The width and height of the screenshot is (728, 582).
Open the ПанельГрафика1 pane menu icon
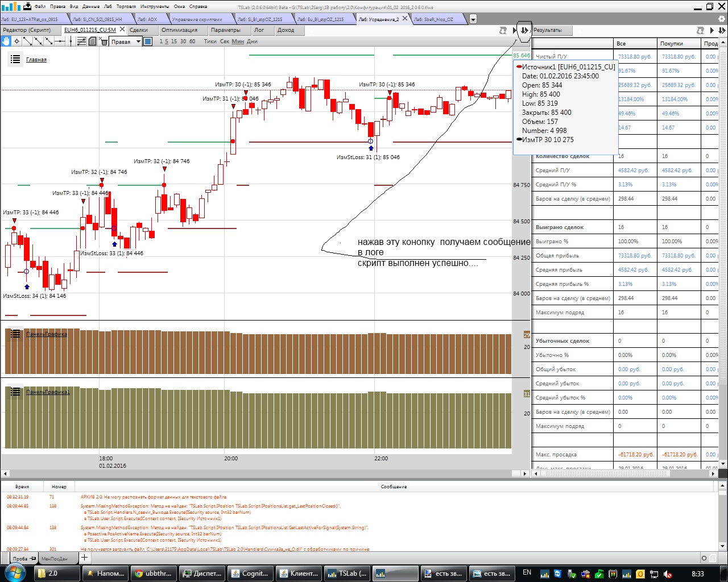click(15, 392)
